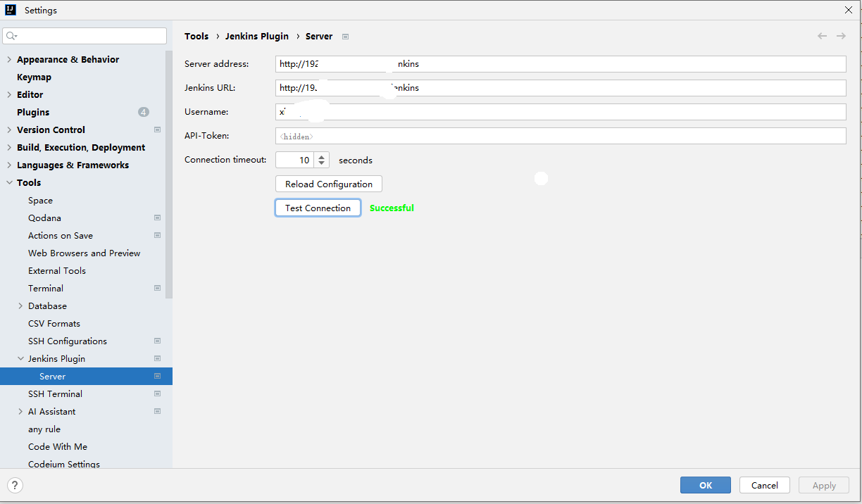Click the Apply button
The image size is (862, 504).
[x=824, y=485]
